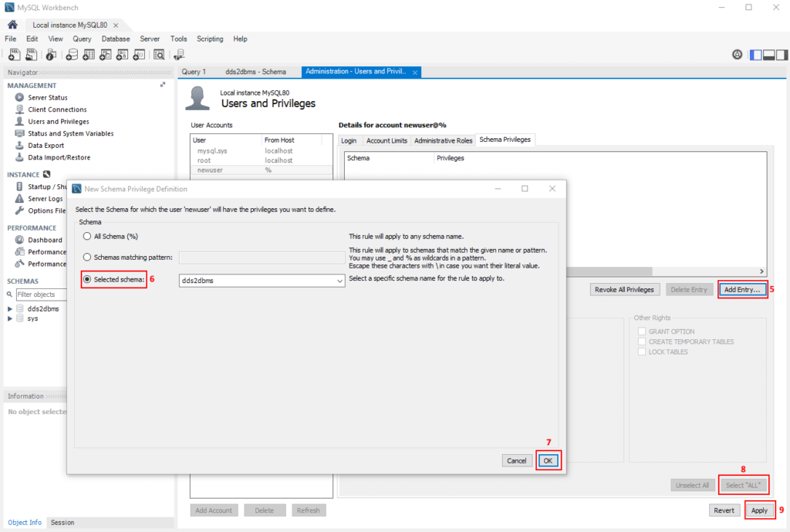Viewport: 790px width, 532px height.
Task: Open the Tools menu
Action: (x=178, y=39)
